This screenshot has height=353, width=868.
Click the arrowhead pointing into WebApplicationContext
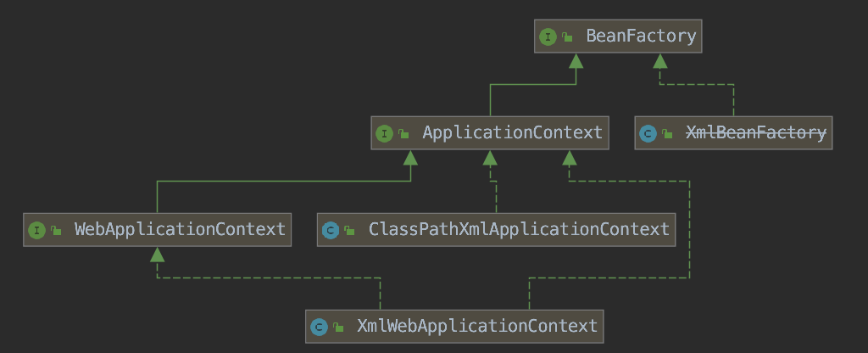[x=157, y=255]
